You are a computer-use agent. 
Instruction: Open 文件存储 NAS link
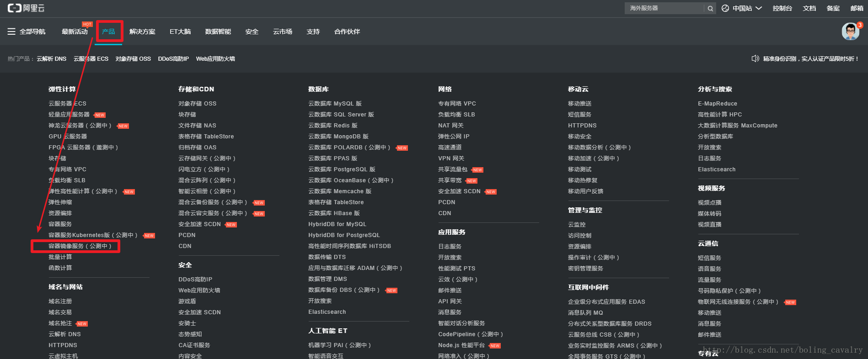[x=197, y=126]
